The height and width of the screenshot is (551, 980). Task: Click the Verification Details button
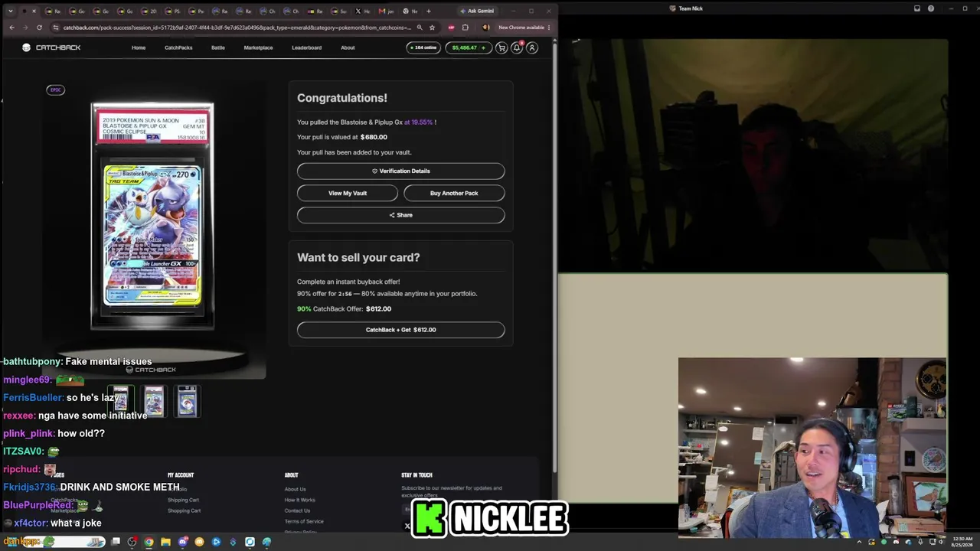401,171
